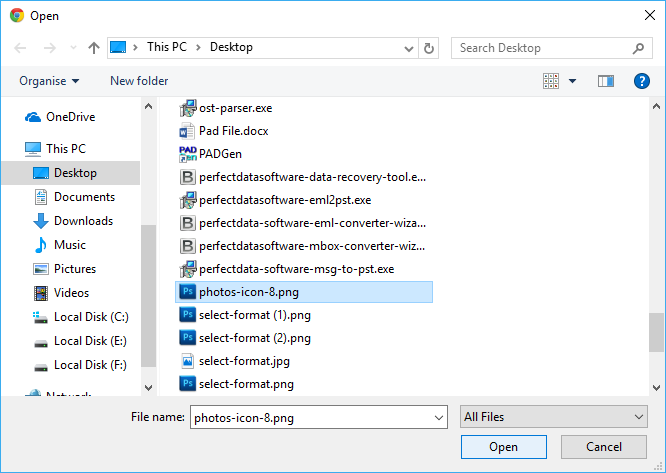Select ost-parser.exe file
Image resolution: width=666 pixels, height=473 pixels.
click(236, 108)
